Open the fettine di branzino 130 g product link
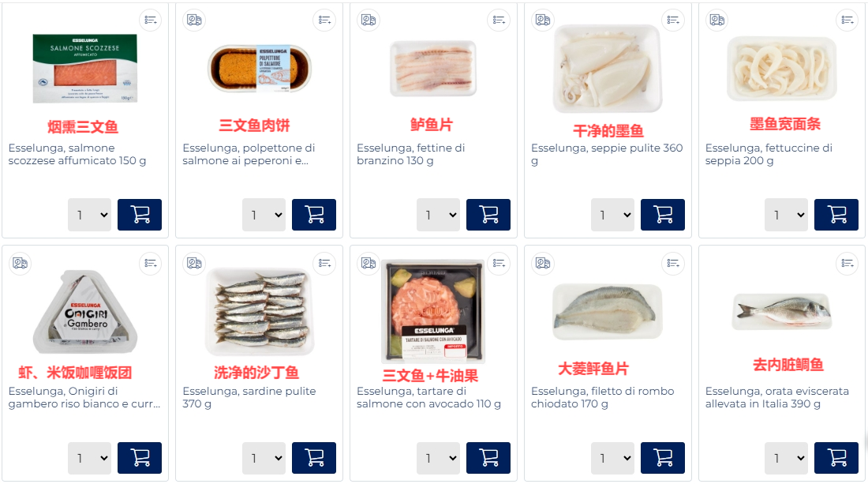The width and height of the screenshot is (868, 484). point(411,154)
